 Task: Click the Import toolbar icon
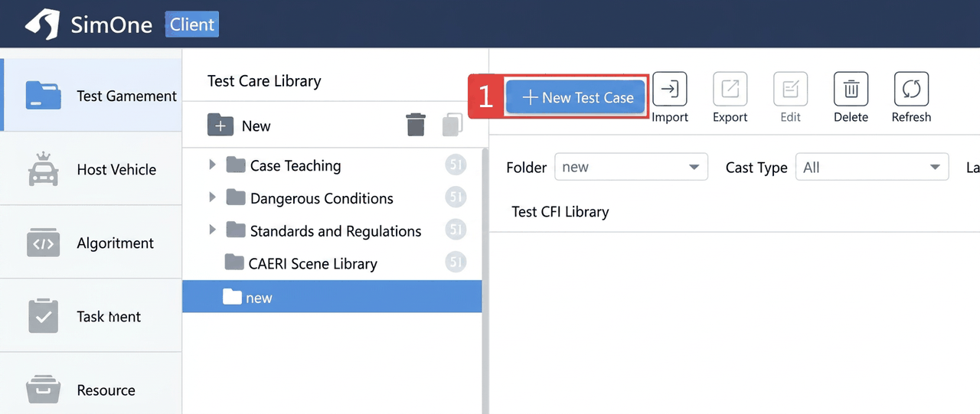670,90
